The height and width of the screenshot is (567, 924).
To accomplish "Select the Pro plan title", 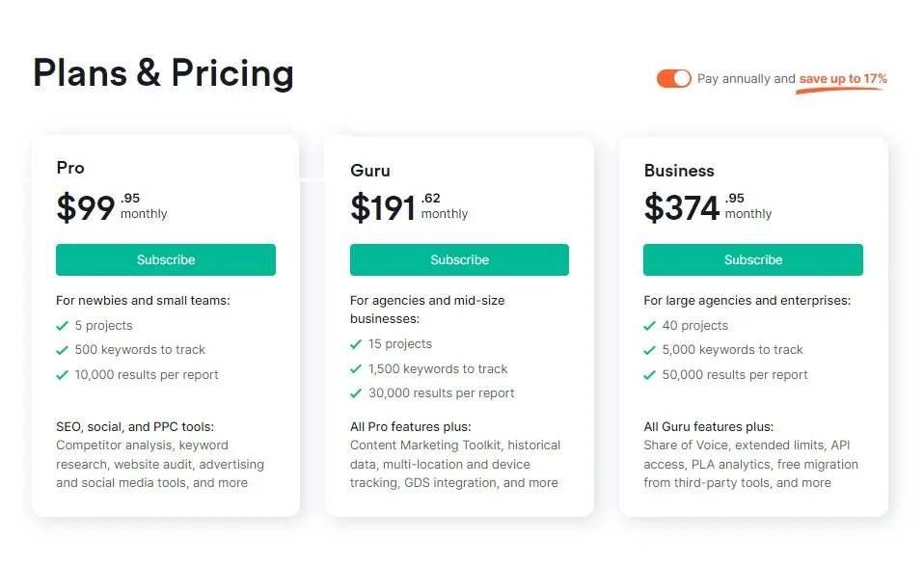I will point(70,168).
